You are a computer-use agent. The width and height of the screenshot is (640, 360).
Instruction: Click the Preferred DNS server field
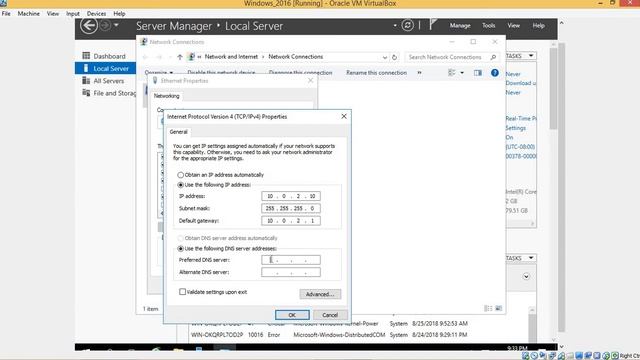point(291,260)
